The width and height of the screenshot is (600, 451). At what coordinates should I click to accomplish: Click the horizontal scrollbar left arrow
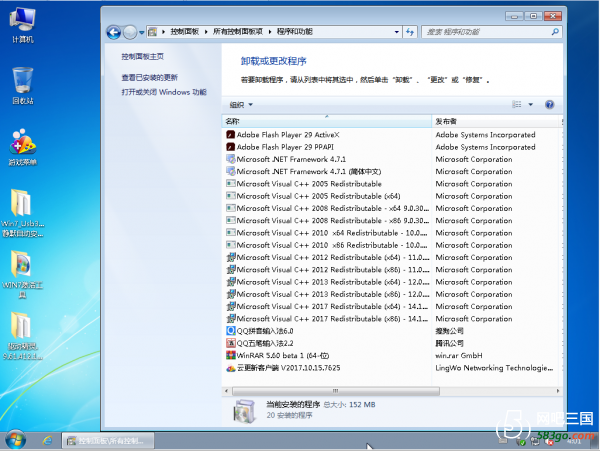coord(227,391)
